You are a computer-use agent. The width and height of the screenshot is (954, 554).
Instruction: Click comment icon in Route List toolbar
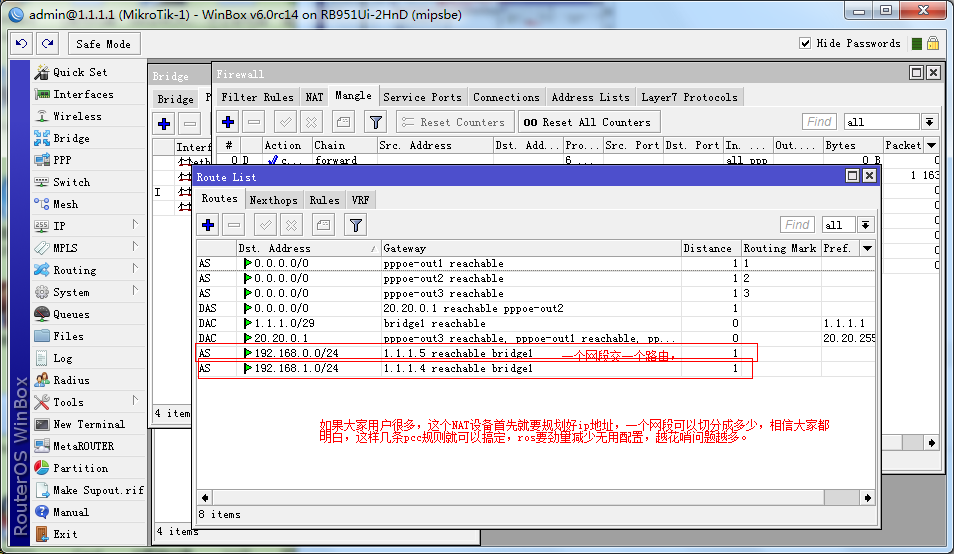click(x=323, y=225)
